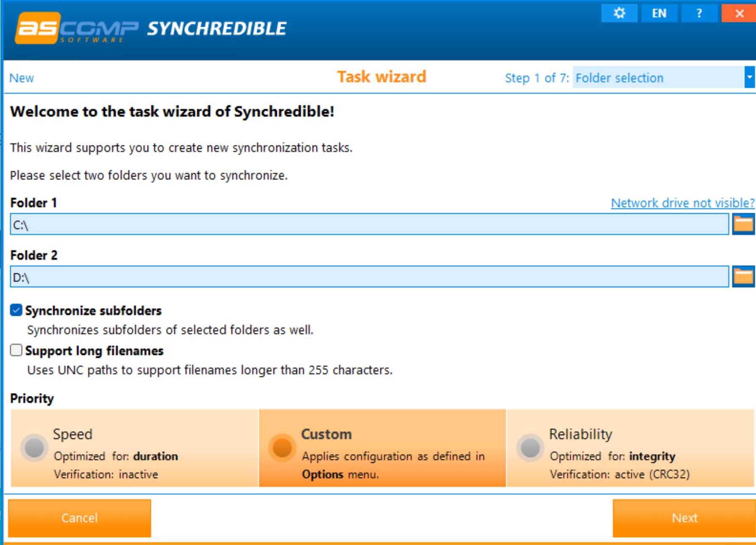Click the Cancel button
756x545 pixels.
click(80, 518)
